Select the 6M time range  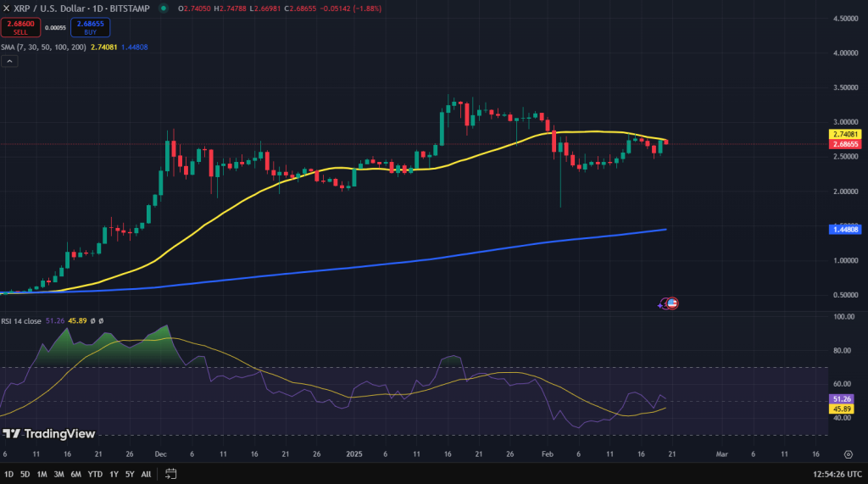pos(75,474)
